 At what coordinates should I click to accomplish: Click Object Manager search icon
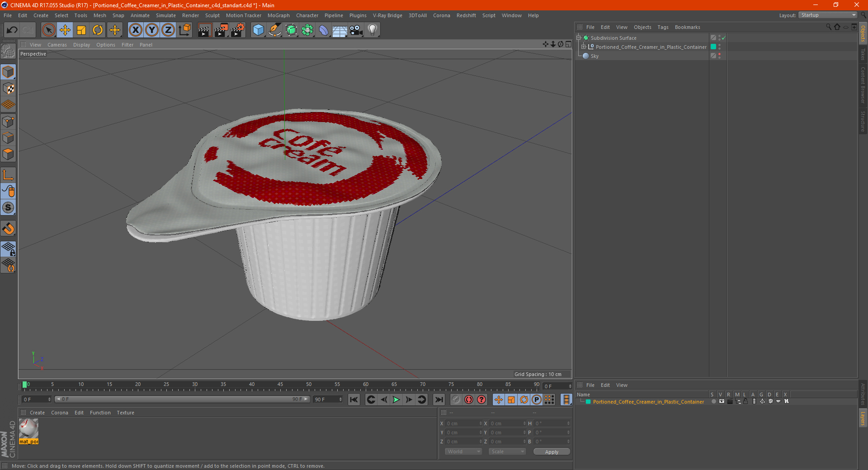pyautogui.click(x=828, y=27)
